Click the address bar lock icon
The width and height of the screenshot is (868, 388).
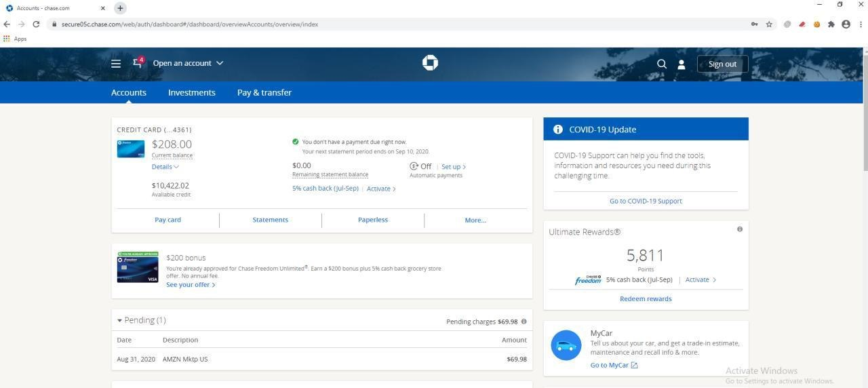point(54,24)
